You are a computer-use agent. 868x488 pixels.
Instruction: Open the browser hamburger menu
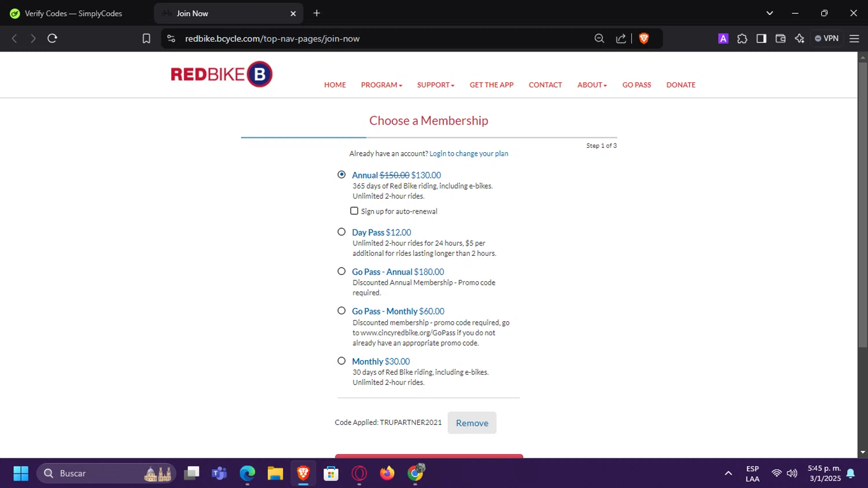854,38
